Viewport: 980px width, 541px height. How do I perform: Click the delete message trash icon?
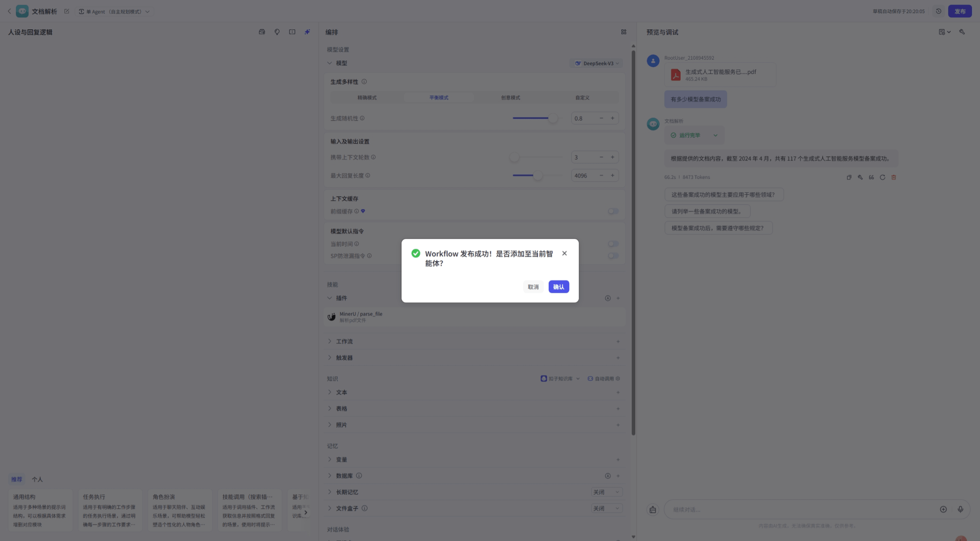894,177
